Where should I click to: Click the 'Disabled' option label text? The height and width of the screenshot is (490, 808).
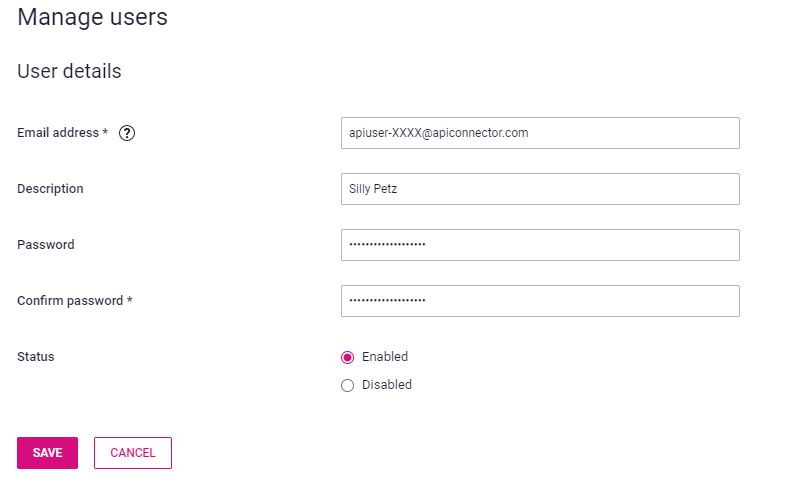click(x=387, y=385)
